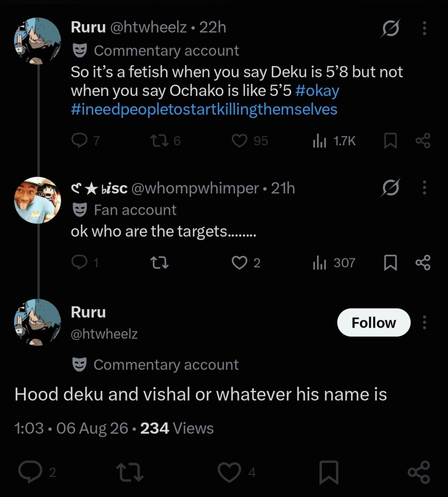This screenshot has height=497, width=448.
Task: Open three-dot menu on Ruru's top tweet
Action: coord(424,28)
